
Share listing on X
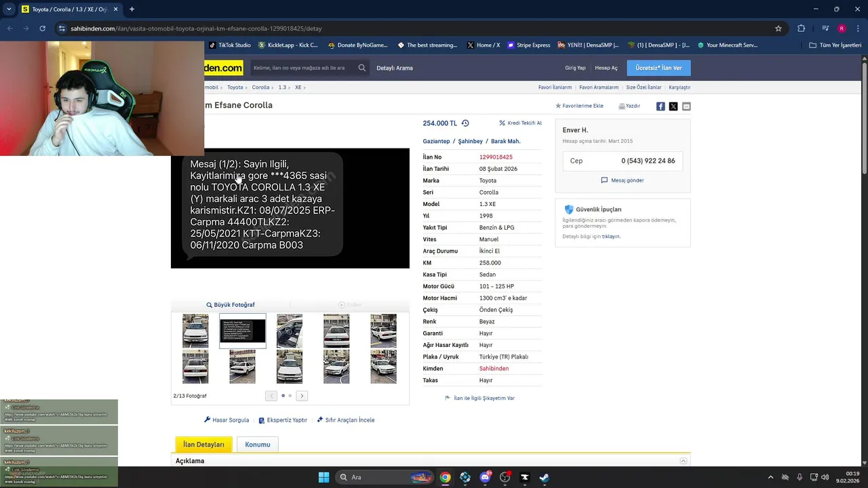673,106
